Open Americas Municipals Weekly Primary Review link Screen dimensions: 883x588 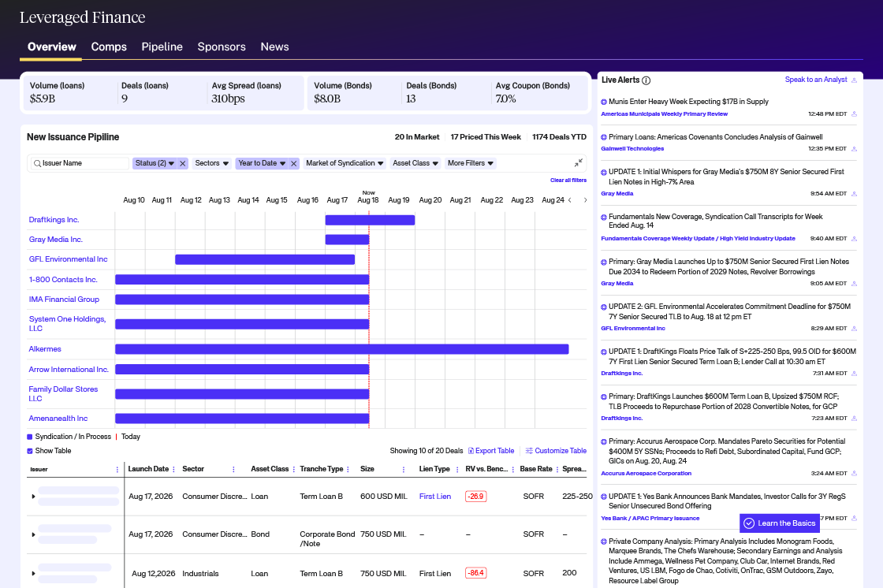tap(664, 114)
